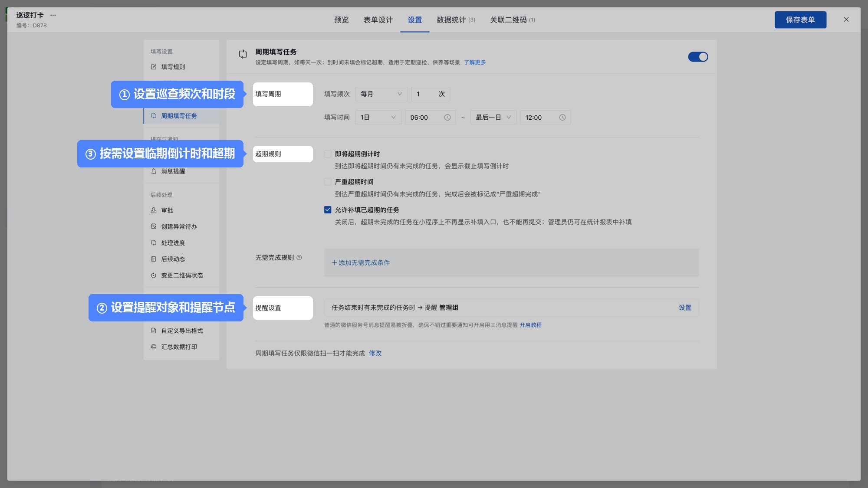Click the 汇总数据打印 printer icon
This screenshot has width=868, height=488.
pos(154,347)
